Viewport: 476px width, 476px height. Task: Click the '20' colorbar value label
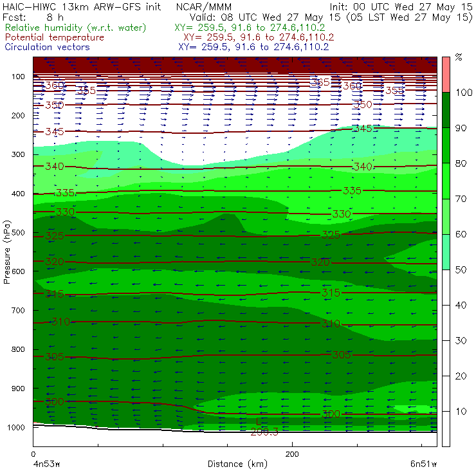tap(461, 376)
